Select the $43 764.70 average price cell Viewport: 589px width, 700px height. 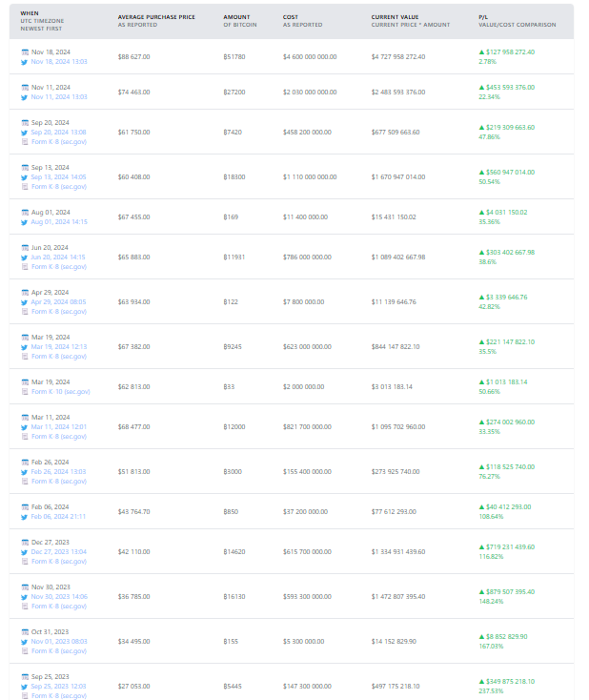[133, 512]
